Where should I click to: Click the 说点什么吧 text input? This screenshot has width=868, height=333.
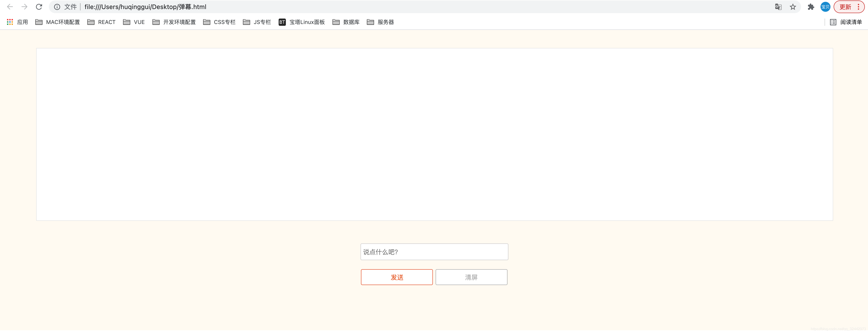click(434, 252)
